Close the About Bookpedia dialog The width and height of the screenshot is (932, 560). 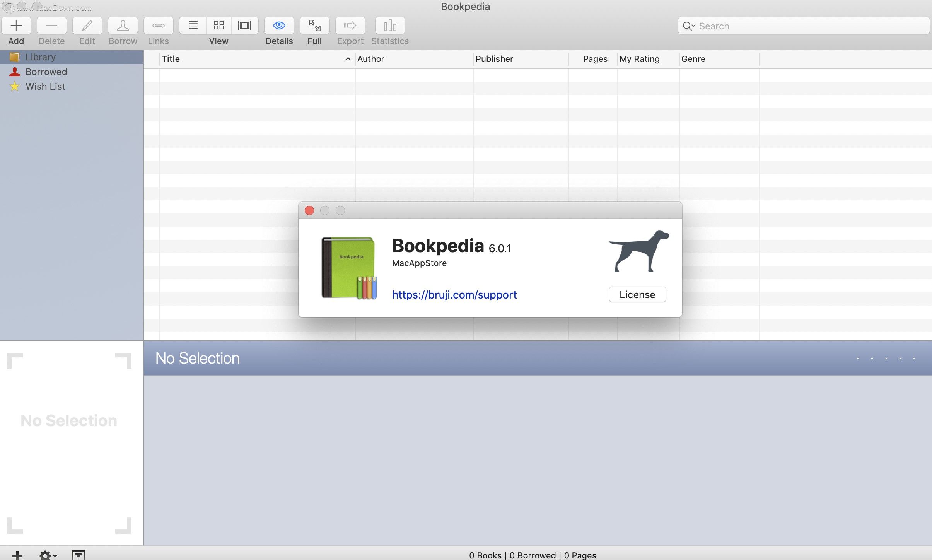309,210
